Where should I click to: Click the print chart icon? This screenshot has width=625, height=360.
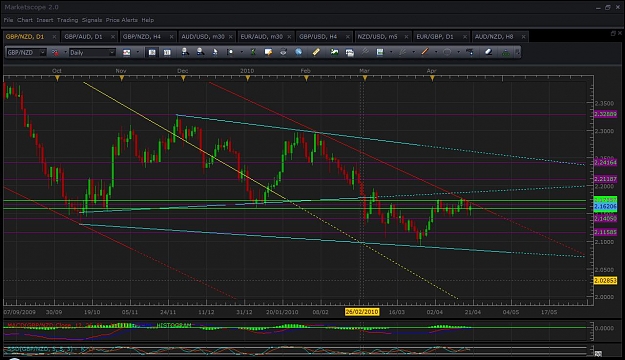tap(283, 52)
